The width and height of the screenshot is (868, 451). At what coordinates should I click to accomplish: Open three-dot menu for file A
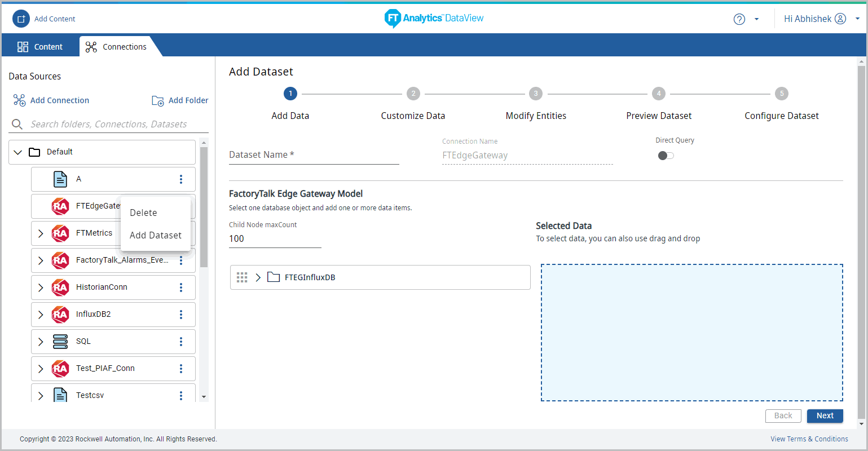(181, 179)
